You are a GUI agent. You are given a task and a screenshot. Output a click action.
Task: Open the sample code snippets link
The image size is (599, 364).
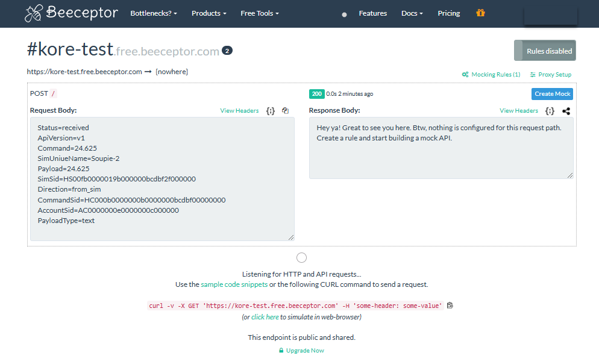tap(234, 284)
